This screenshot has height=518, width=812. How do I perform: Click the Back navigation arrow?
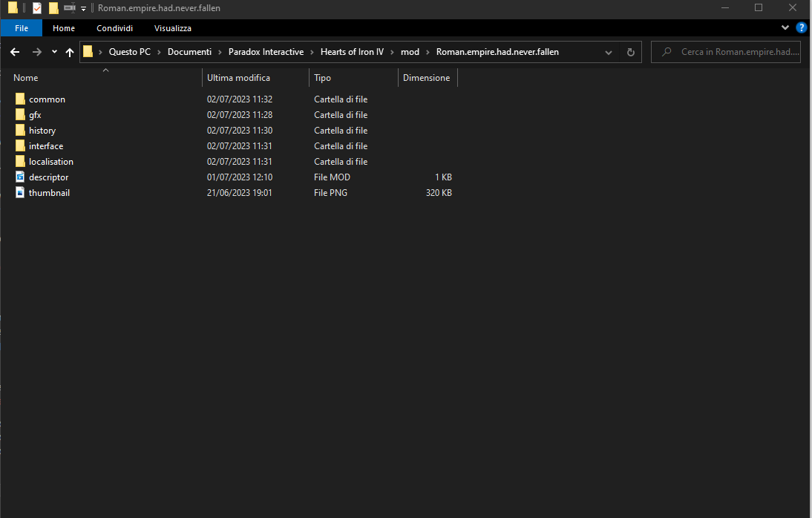(x=15, y=52)
